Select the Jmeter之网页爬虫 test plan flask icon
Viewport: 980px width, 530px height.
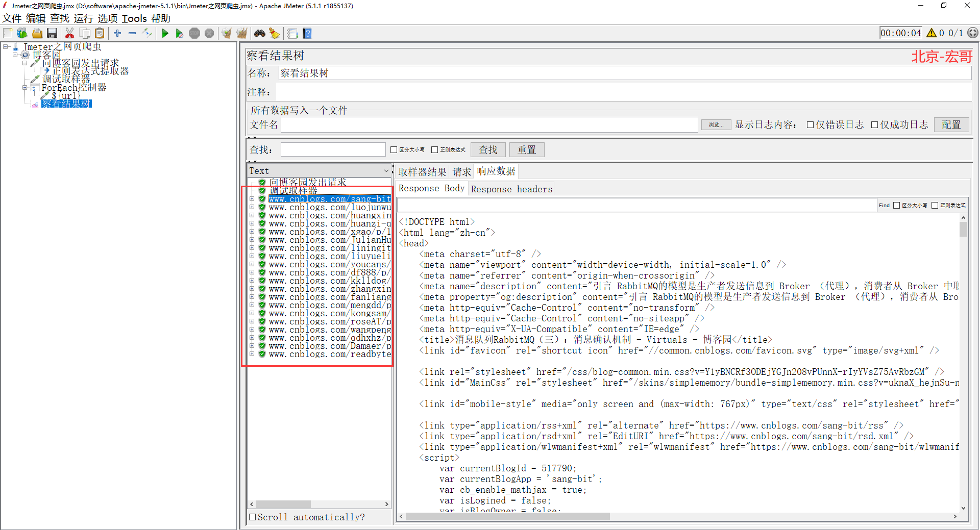click(x=16, y=46)
